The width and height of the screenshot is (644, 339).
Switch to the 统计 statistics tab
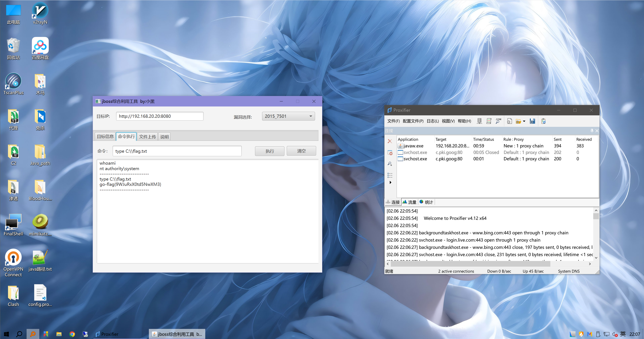click(x=426, y=202)
